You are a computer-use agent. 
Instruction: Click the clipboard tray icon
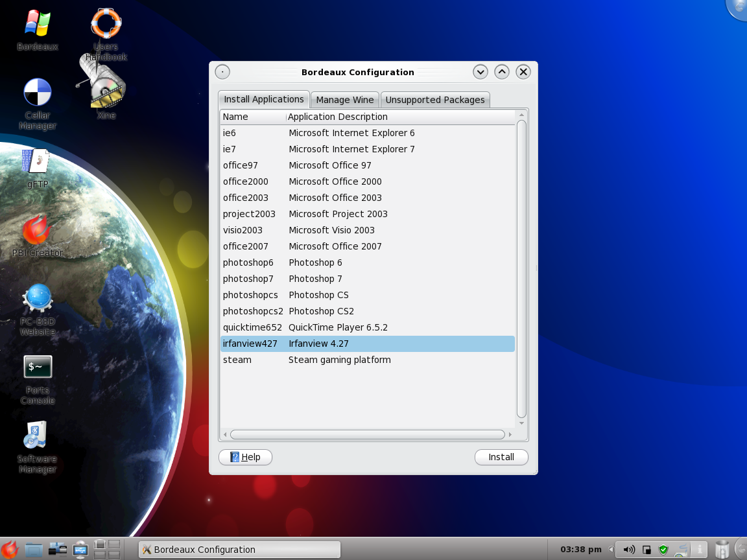[646, 550]
